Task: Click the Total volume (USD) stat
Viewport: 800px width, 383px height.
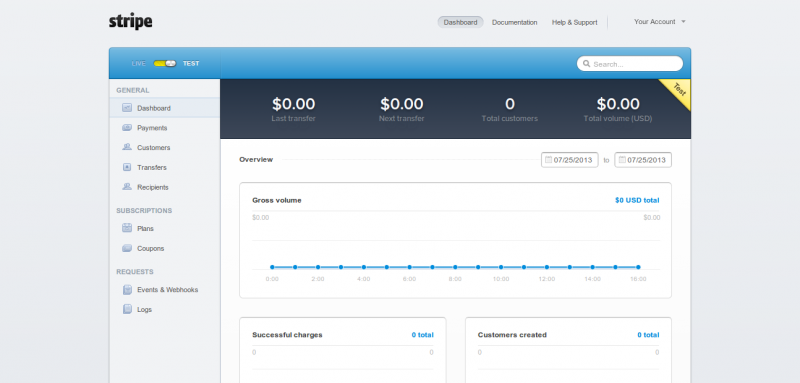Action: click(618, 109)
